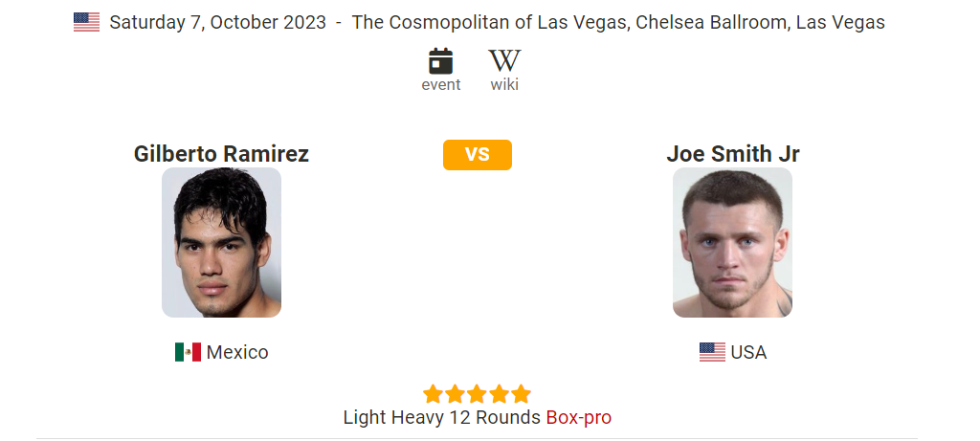Click the Mexico flag icon
This screenshot has height=441, width=980.
click(x=188, y=352)
